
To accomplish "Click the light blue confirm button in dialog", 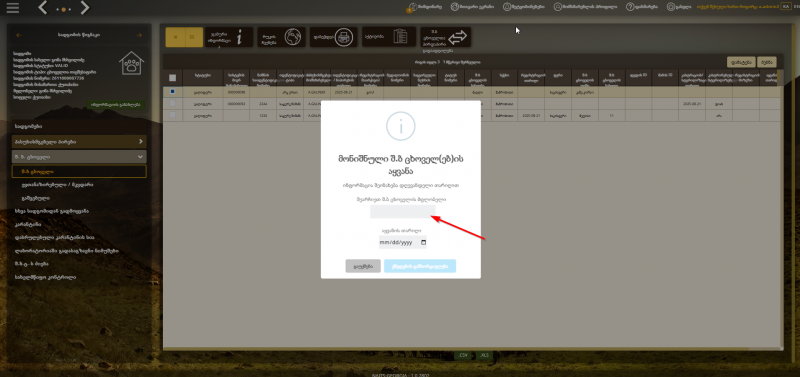I will click(x=420, y=266).
